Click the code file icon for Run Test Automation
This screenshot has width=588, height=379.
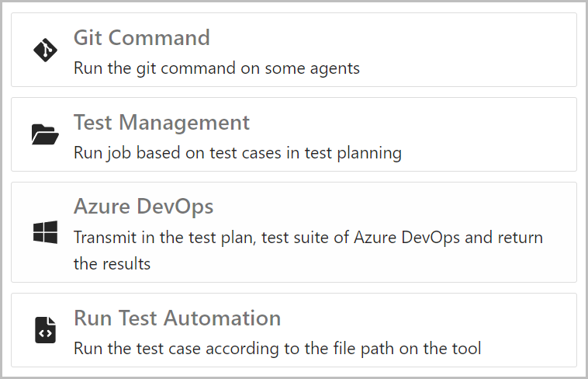[x=45, y=330]
